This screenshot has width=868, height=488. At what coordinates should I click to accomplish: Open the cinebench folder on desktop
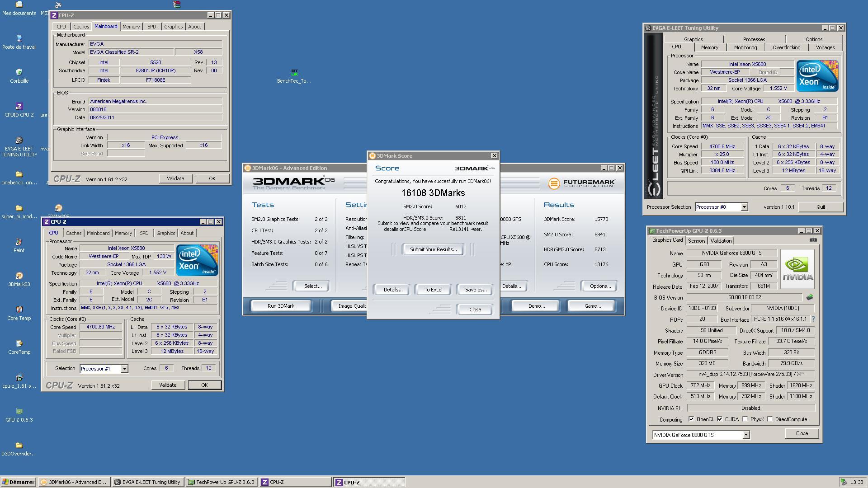tap(19, 178)
